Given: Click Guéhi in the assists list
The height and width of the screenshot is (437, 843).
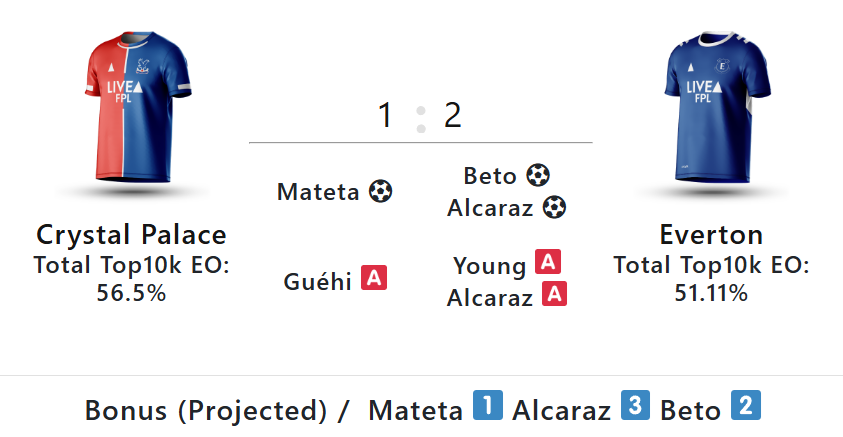Looking at the screenshot, I should tap(317, 281).
